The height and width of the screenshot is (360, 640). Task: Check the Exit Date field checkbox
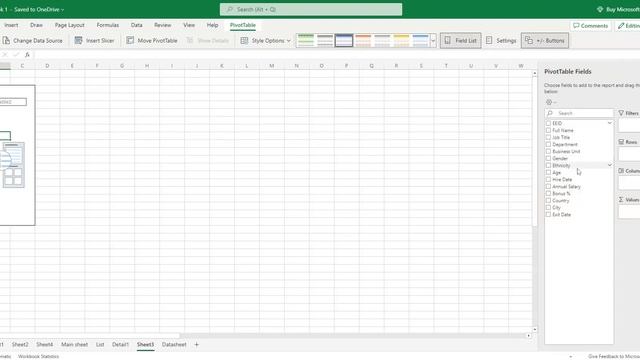548,214
